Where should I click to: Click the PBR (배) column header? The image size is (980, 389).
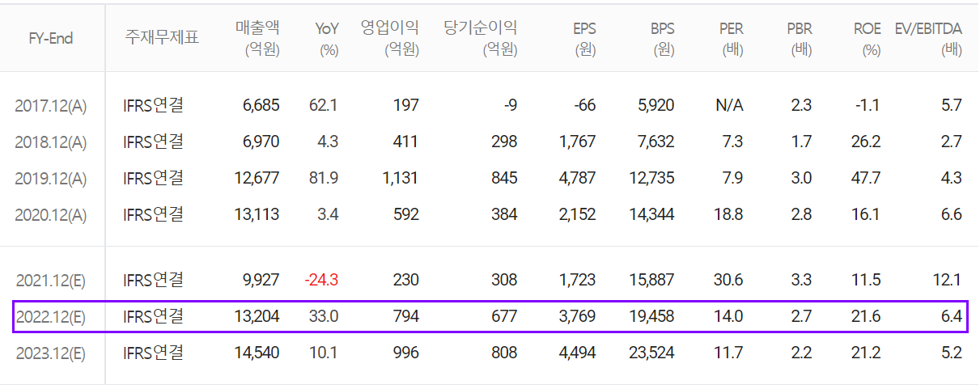tap(800, 38)
